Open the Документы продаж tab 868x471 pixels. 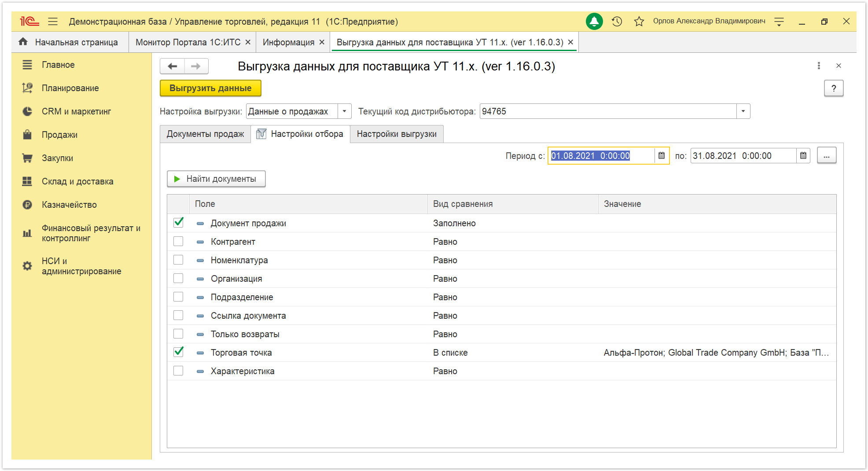pos(205,134)
